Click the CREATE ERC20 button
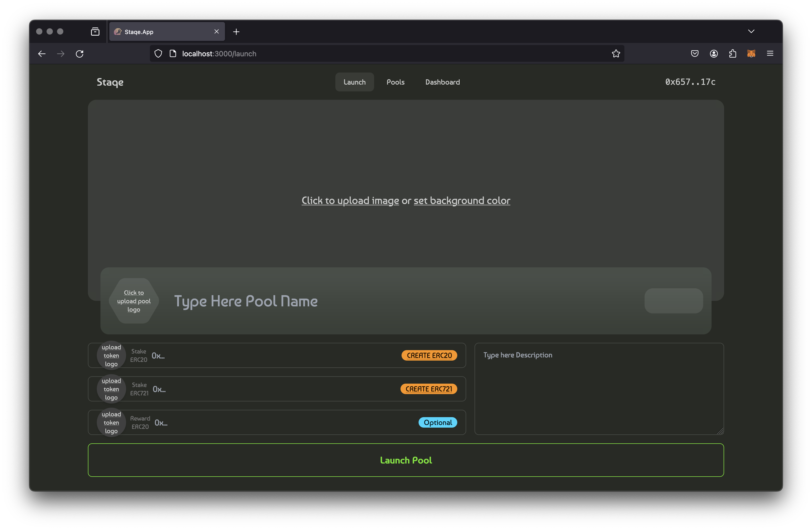Viewport: 812px width, 530px height. [429, 355]
